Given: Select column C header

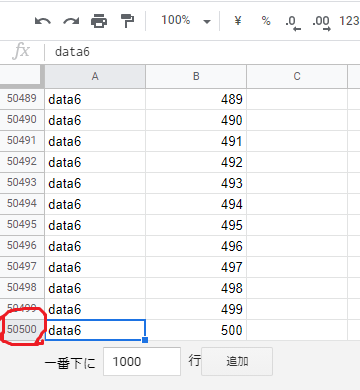Looking at the screenshot, I should tap(297, 77).
